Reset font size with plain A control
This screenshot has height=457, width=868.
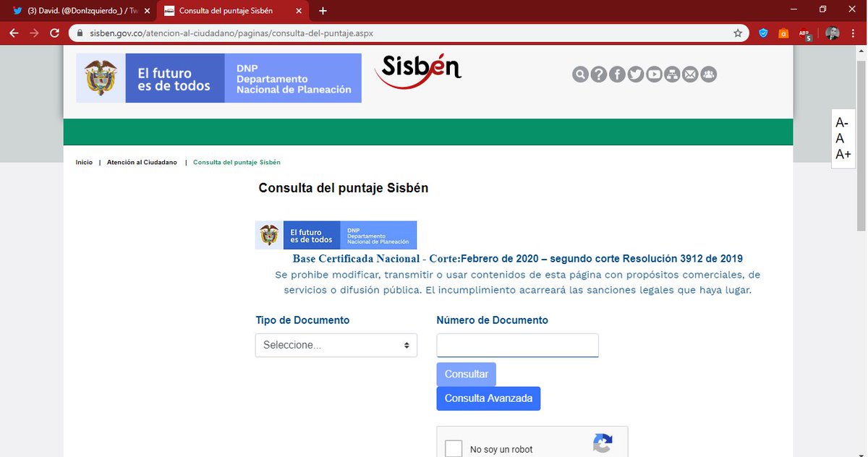839,139
